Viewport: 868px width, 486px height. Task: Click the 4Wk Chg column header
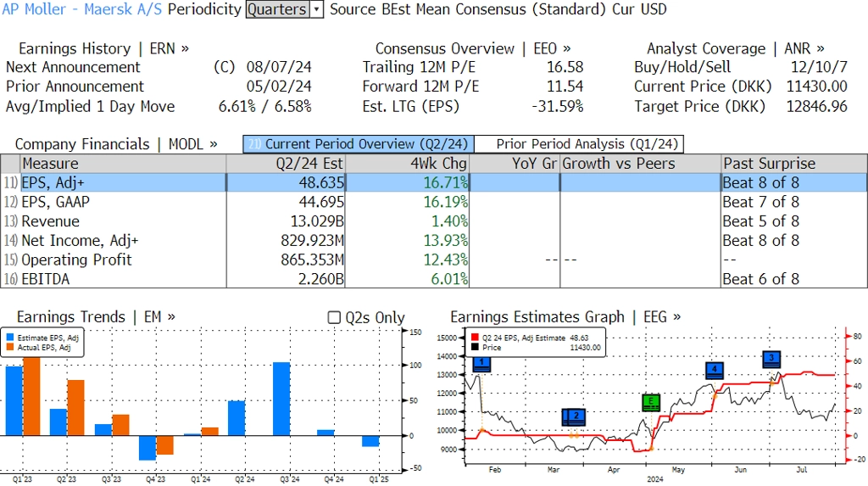click(x=407, y=164)
